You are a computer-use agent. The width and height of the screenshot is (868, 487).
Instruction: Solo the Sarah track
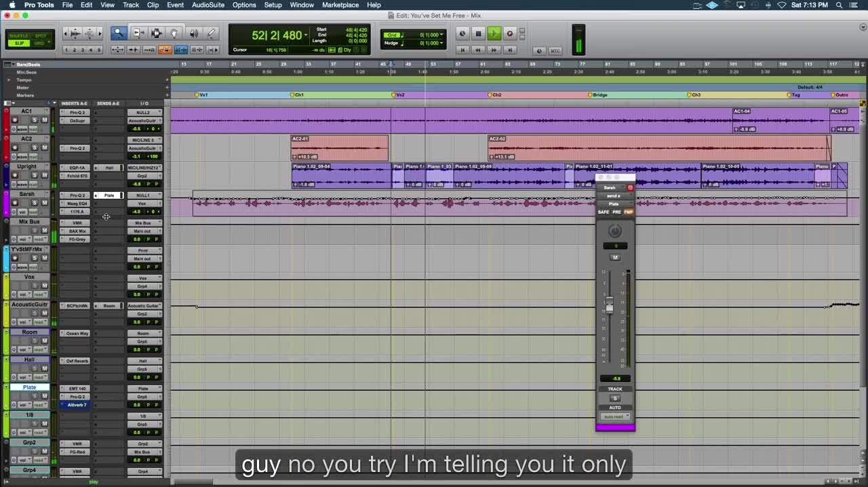pyautogui.click(x=35, y=203)
